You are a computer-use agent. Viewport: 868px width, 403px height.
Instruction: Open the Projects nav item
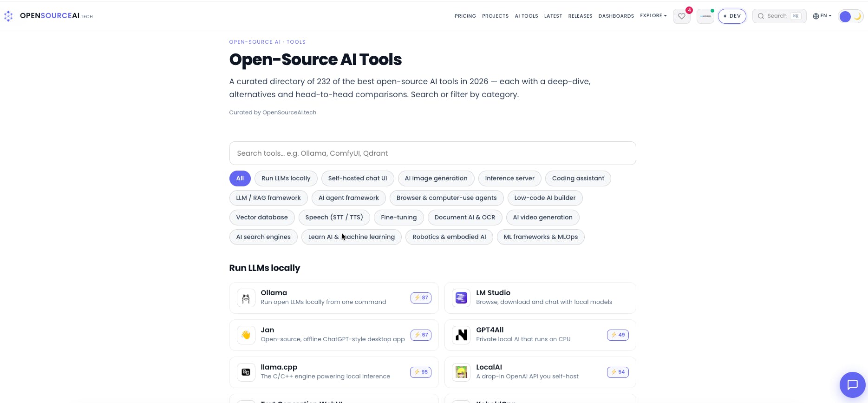[x=495, y=16]
